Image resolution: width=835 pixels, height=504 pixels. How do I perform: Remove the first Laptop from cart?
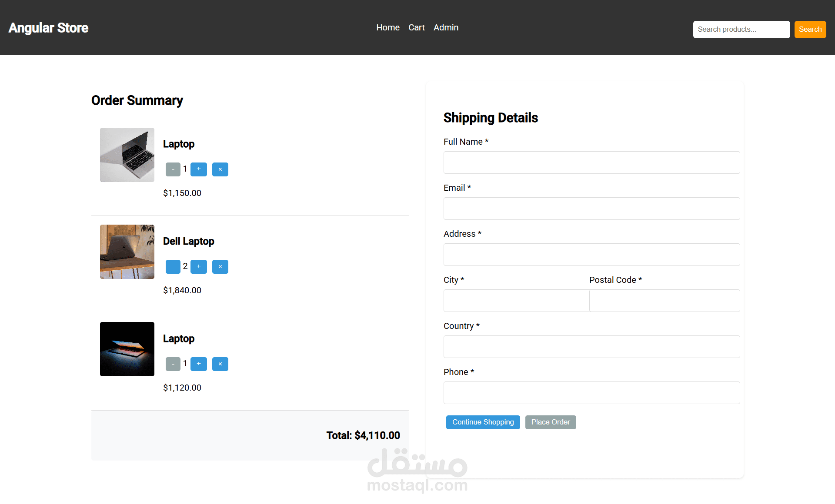pos(220,169)
